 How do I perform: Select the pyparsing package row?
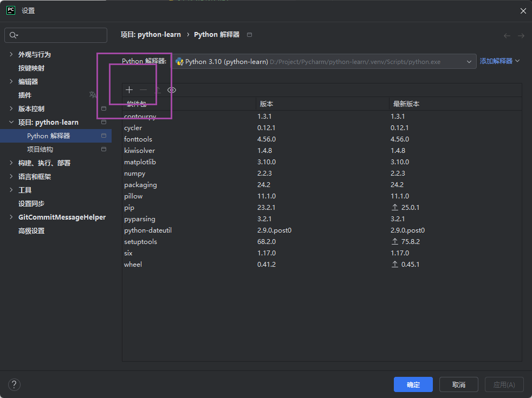tap(322, 219)
